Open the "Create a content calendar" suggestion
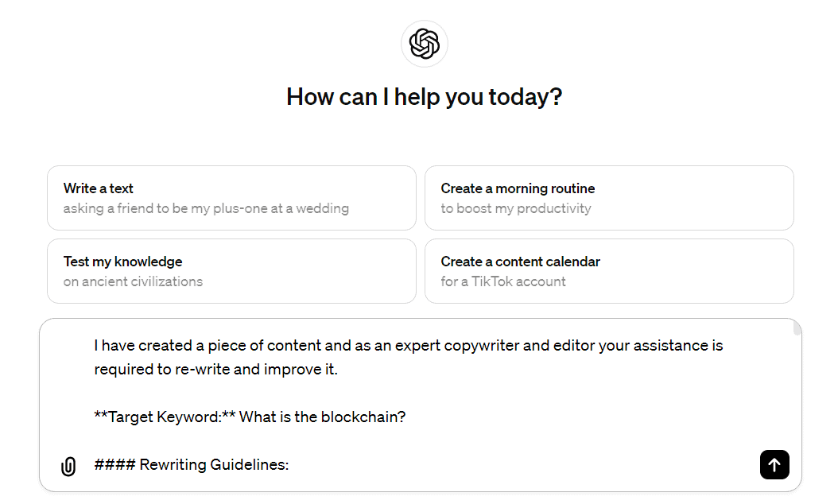This screenshot has width=838, height=504. tap(609, 271)
